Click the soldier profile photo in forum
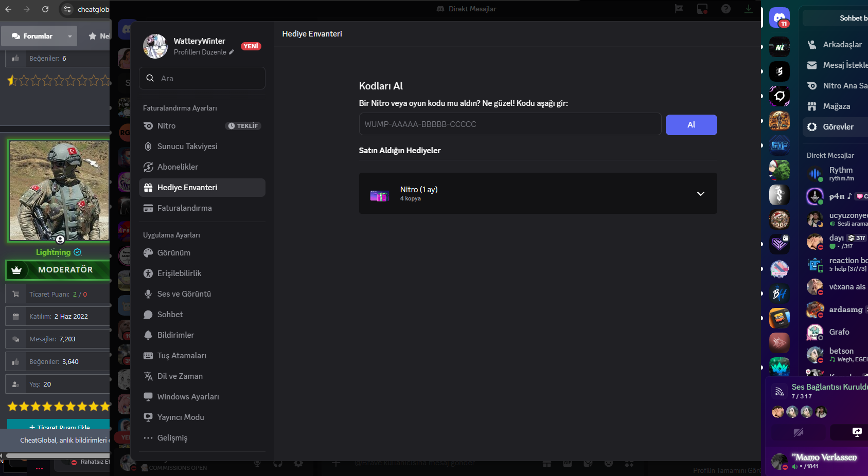This screenshot has height=476, width=868. point(59,191)
